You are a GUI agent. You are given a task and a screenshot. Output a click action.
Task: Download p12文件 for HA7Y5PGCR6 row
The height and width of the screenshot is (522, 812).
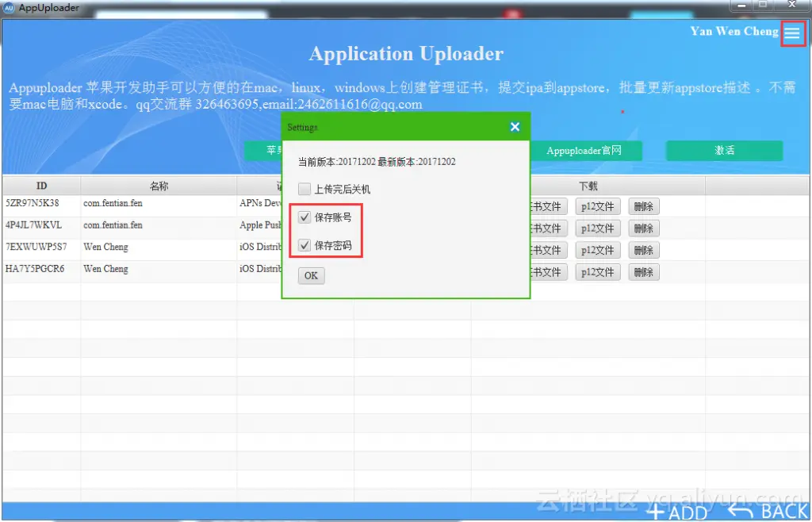pos(598,272)
